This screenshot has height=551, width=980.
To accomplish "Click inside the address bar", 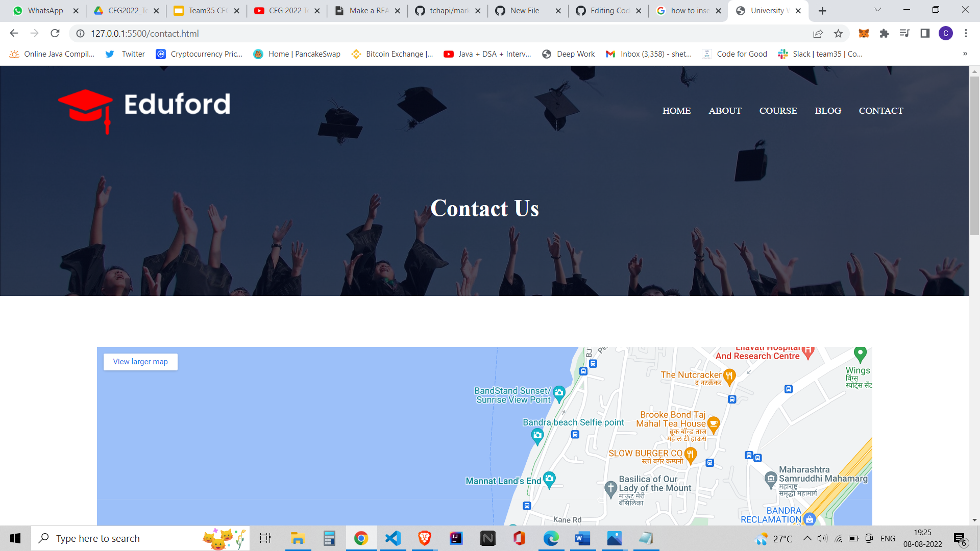I will pyautogui.click(x=204, y=34).
